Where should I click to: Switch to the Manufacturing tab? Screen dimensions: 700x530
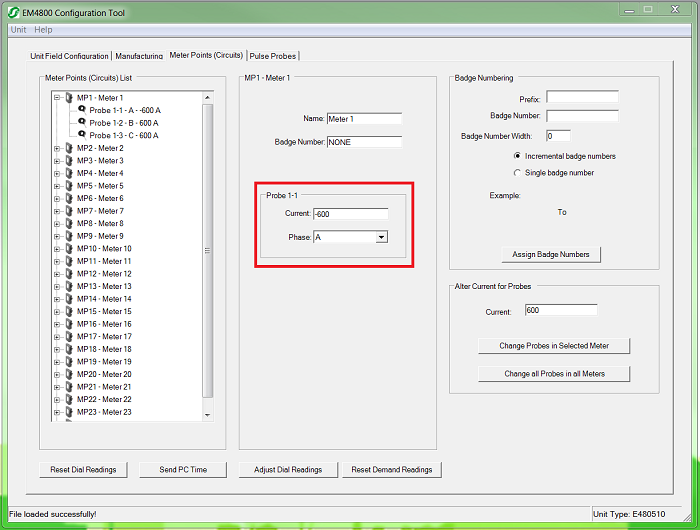[x=139, y=56]
